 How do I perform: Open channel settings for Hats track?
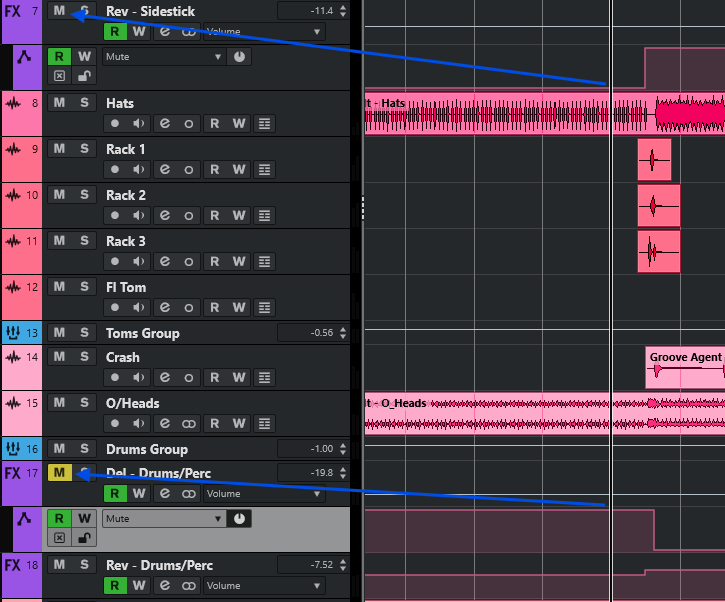[165, 123]
